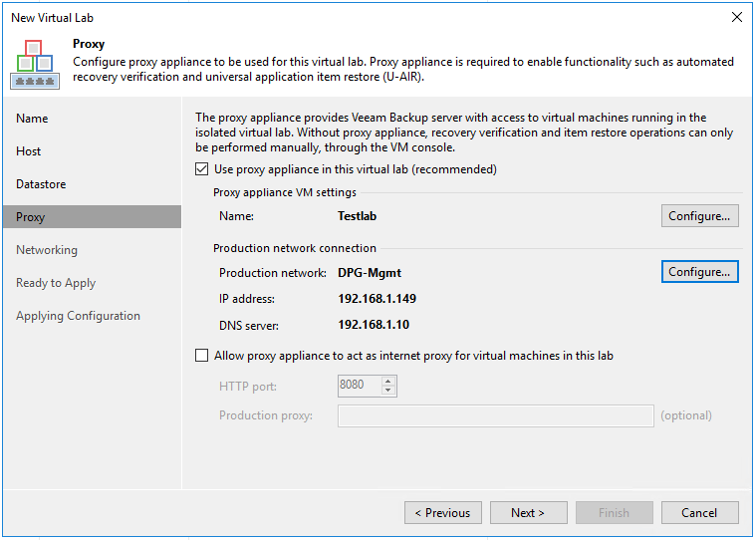
Task: Click the HTTP port number field
Action: [359, 386]
